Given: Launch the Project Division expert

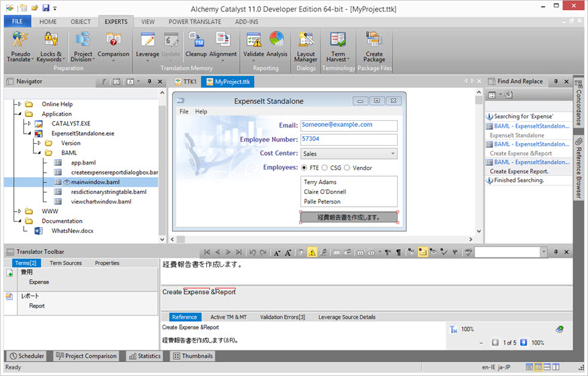Looking at the screenshot, I should point(83,47).
